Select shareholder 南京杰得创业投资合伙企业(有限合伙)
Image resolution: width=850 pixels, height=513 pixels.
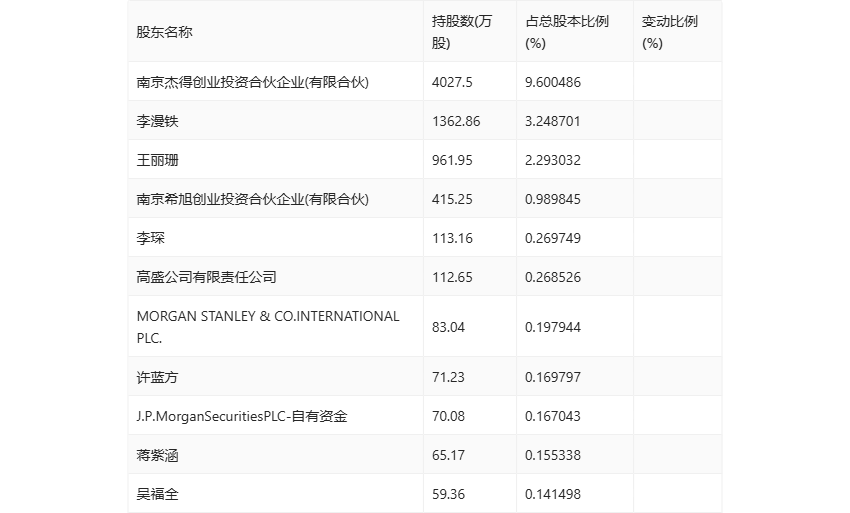click(x=253, y=82)
